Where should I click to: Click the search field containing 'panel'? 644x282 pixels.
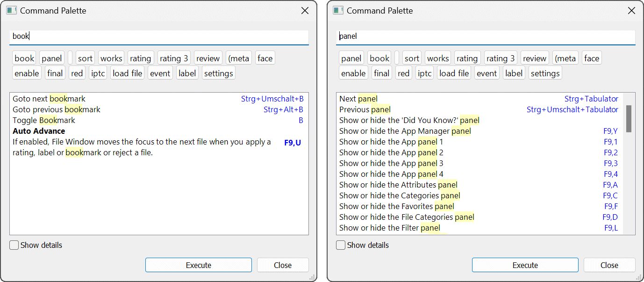(x=486, y=37)
